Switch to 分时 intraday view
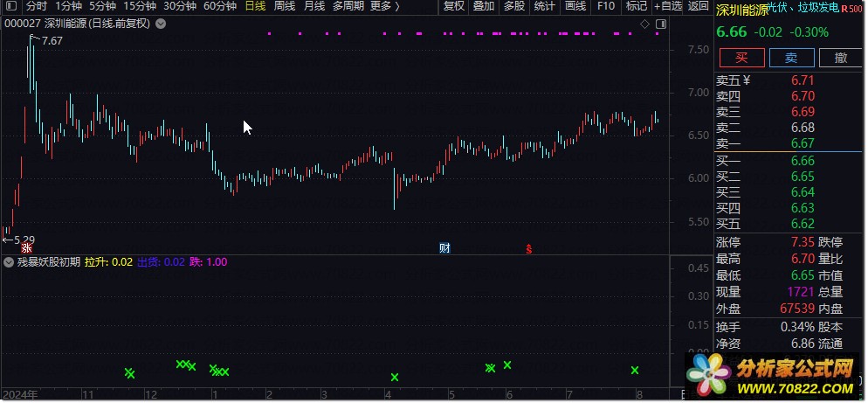This screenshot has height=403, width=868. pos(37,7)
